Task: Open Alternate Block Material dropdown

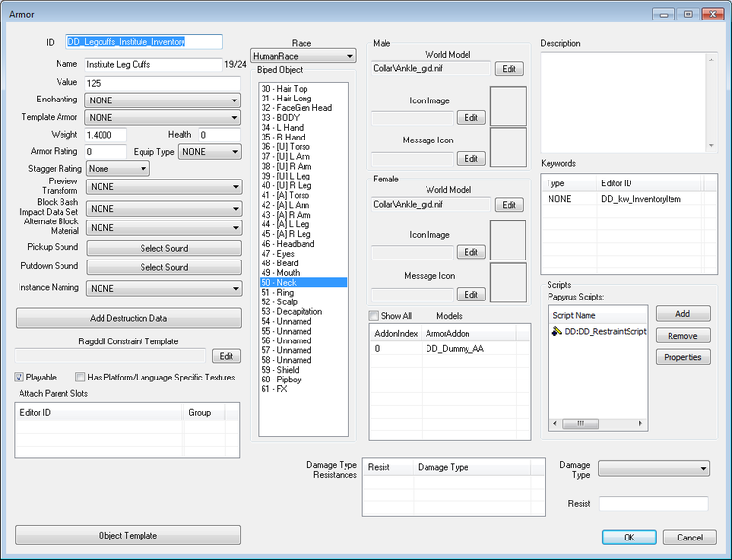Action: point(164,227)
